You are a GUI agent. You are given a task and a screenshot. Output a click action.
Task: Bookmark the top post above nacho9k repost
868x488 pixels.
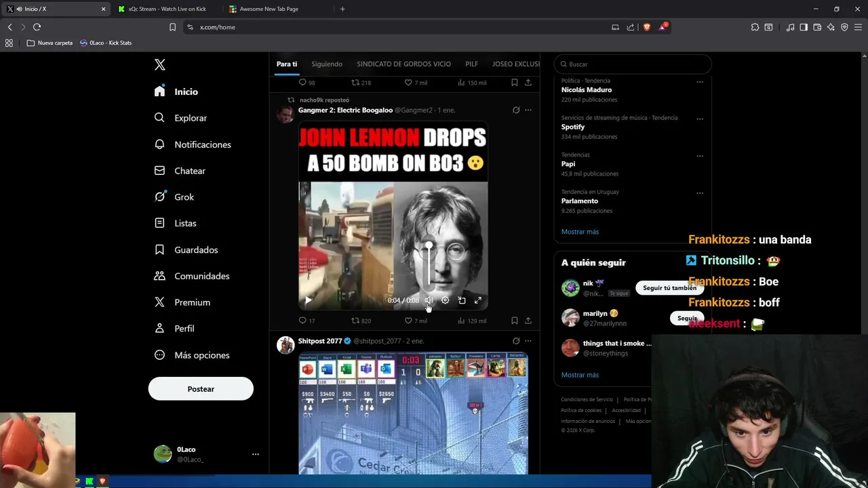[515, 83]
